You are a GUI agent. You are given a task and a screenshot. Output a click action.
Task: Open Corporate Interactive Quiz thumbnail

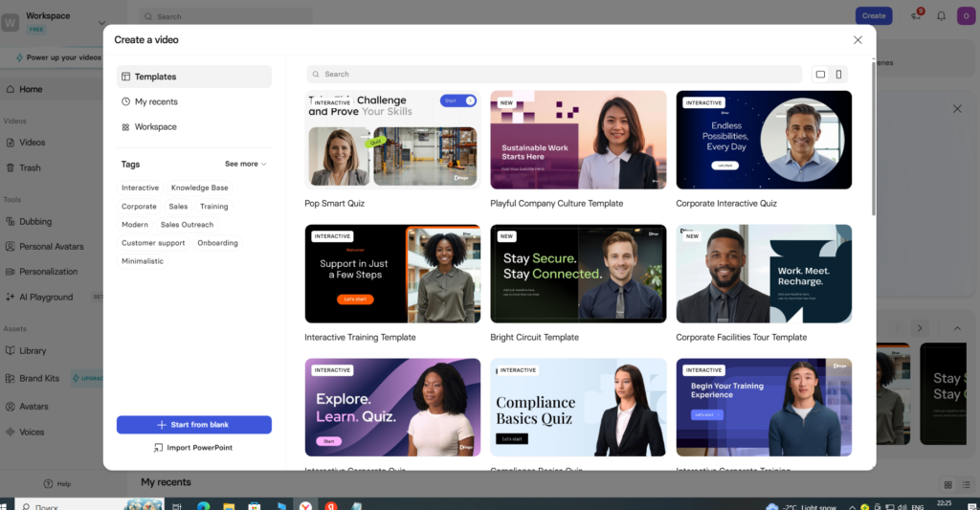[764, 140]
